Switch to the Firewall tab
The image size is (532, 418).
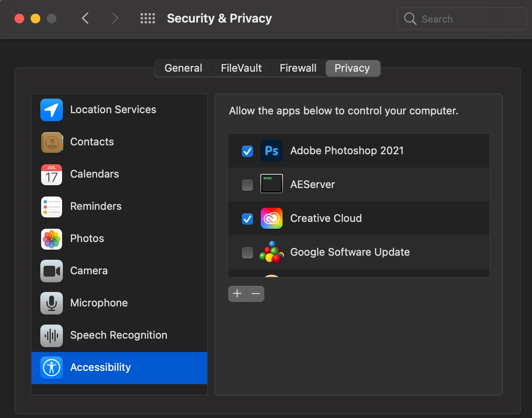[x=298, y=68]
